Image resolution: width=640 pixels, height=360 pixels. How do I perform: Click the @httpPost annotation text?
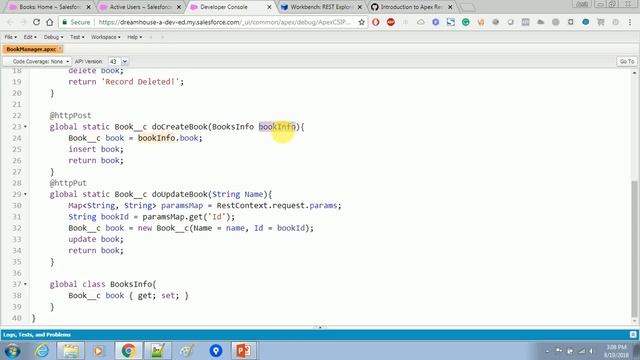click(70, 116)
